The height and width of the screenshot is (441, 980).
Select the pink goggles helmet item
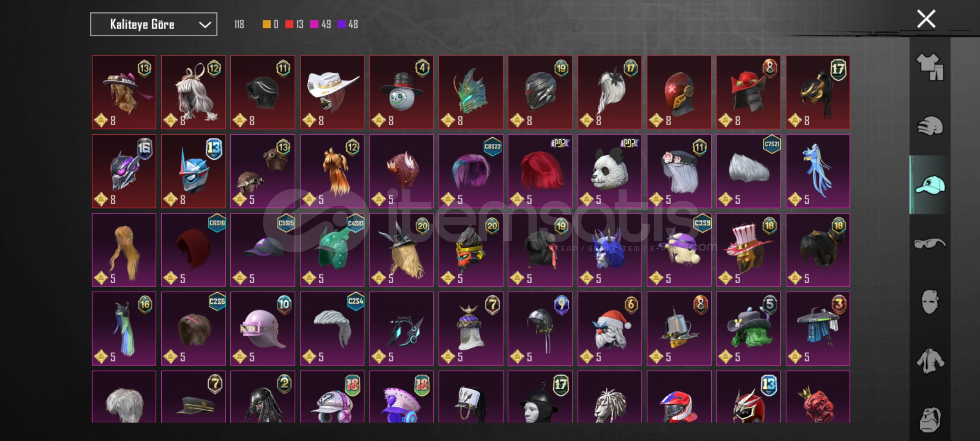[263, 328]
